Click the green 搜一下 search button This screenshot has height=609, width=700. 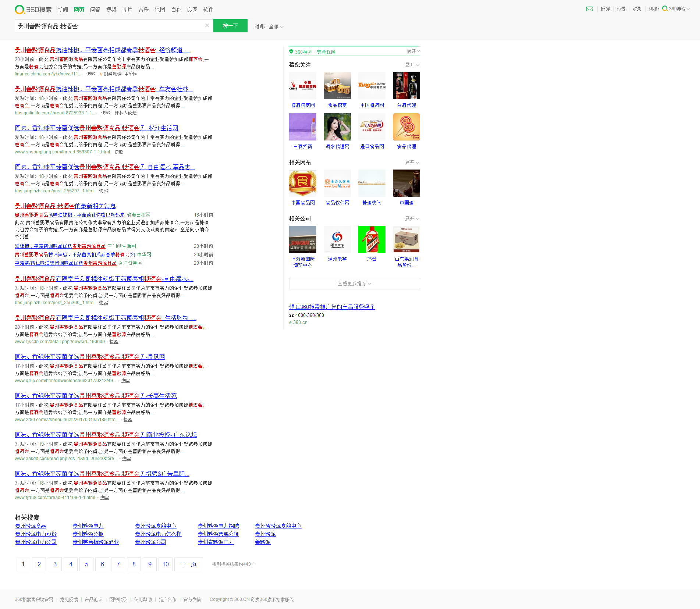pyautogui.click(x=230, y=26)
